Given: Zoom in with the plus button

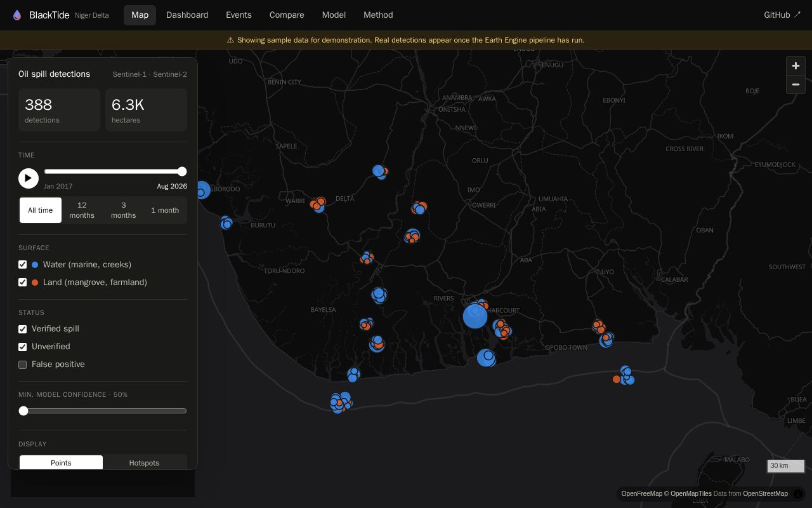Looking at the screenshot, I should point(796,66).
